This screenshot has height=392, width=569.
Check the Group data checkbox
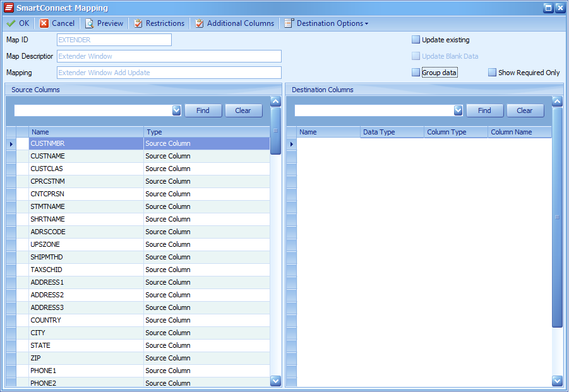[x=416, y=72]
